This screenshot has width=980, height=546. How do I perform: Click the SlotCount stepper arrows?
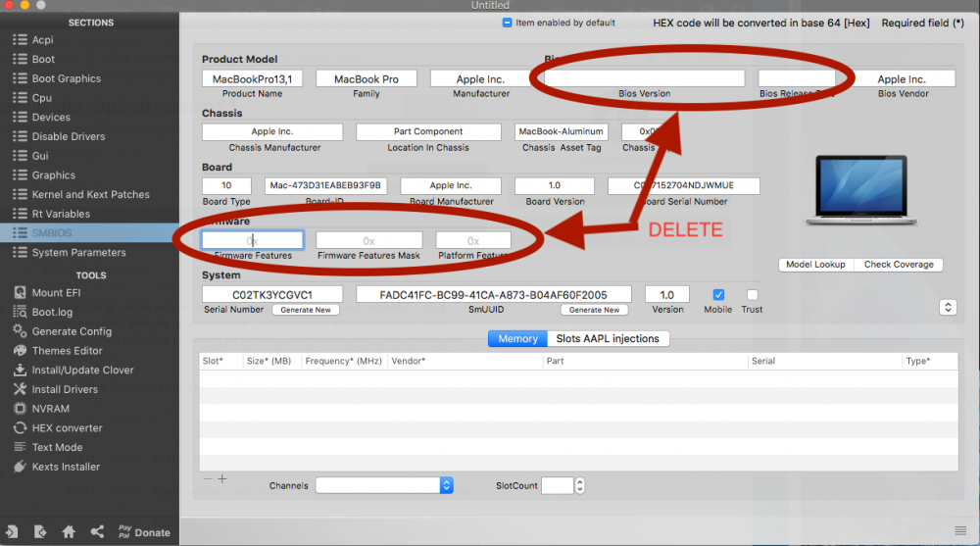(x=580, y=485)
